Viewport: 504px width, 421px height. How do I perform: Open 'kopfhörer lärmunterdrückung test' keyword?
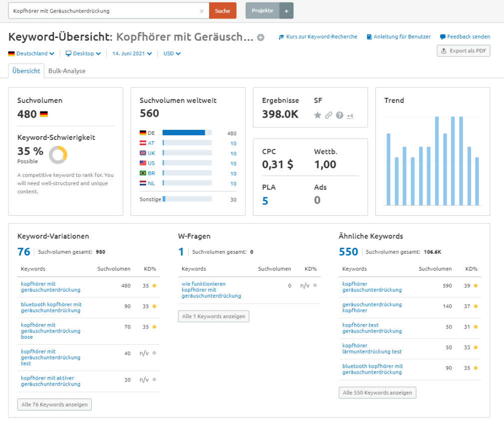(x=372, y=349)
